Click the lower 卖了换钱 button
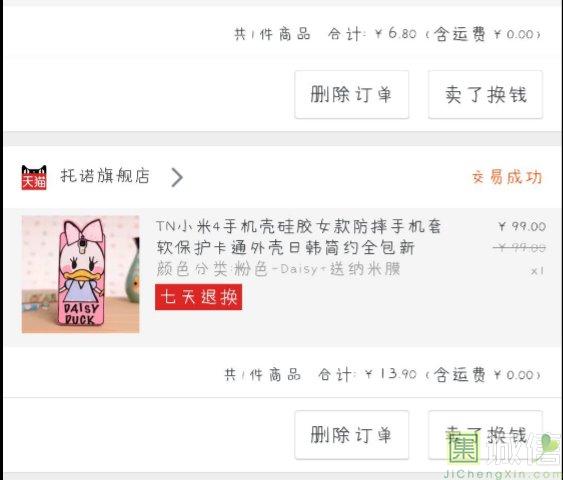 tap(485, 435)
